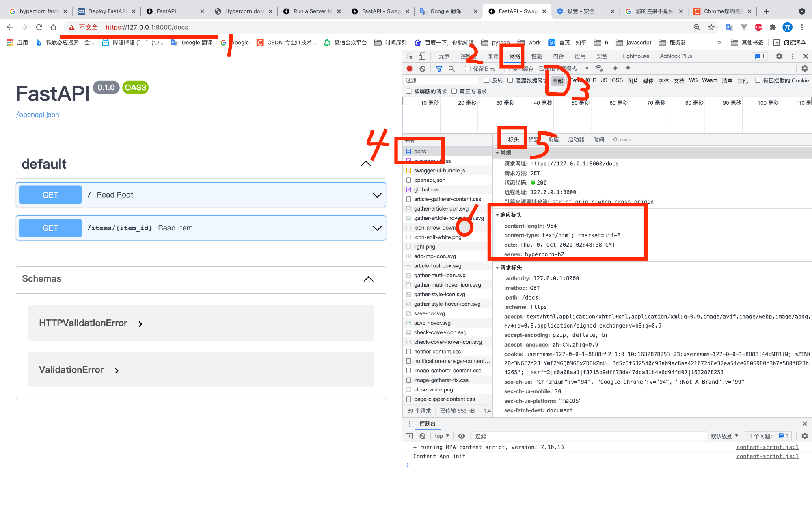Image resolution: width=812 pixels, height=508 pixels.
Task: Select the network throttling connection icon
Action: [x=599, y=68]
